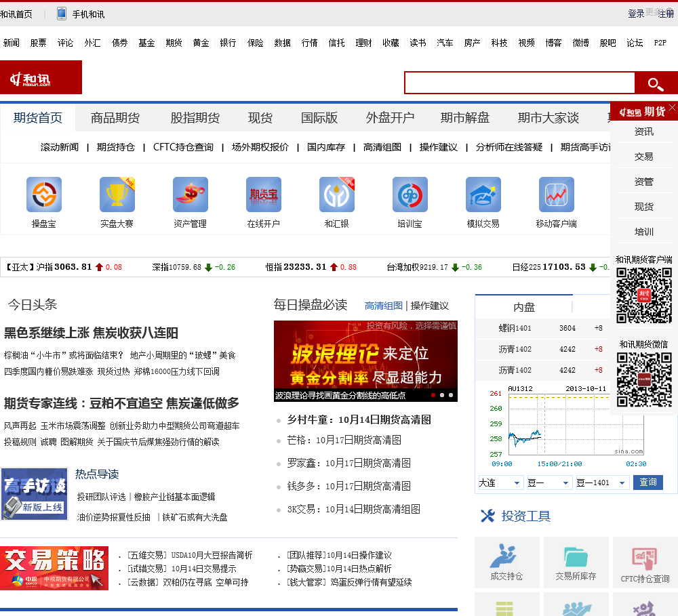Expand the 豆一1401 contract dropdown
The width and height of the screenshot is (678, 616).
pos(602,482)
